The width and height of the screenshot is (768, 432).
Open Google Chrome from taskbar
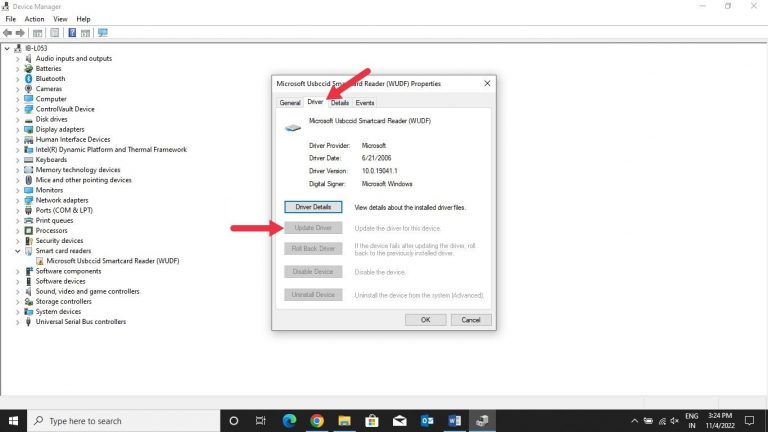pyautogui.click(x=317, y=421)
